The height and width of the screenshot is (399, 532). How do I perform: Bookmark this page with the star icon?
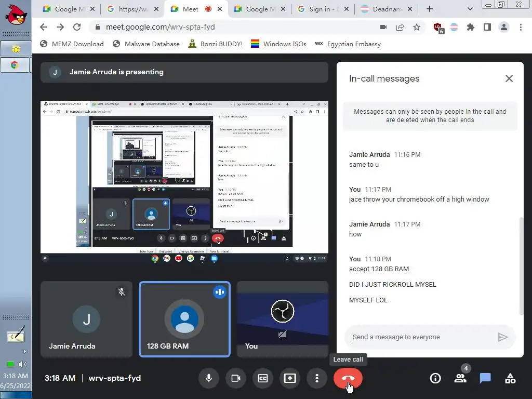[x=417, y=27]
